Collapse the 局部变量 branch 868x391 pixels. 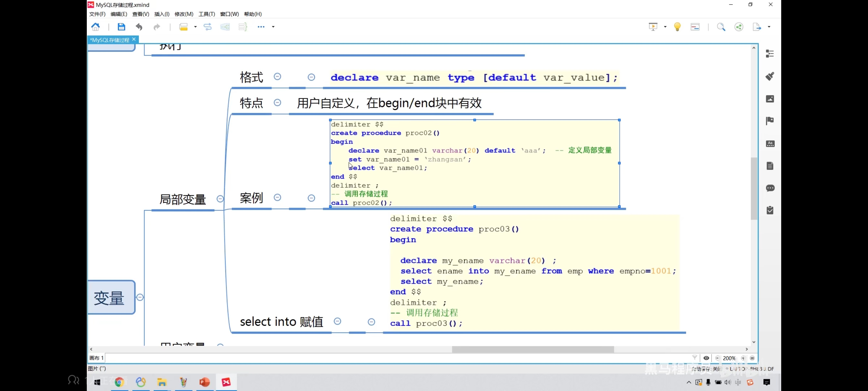tap(220, 199)
